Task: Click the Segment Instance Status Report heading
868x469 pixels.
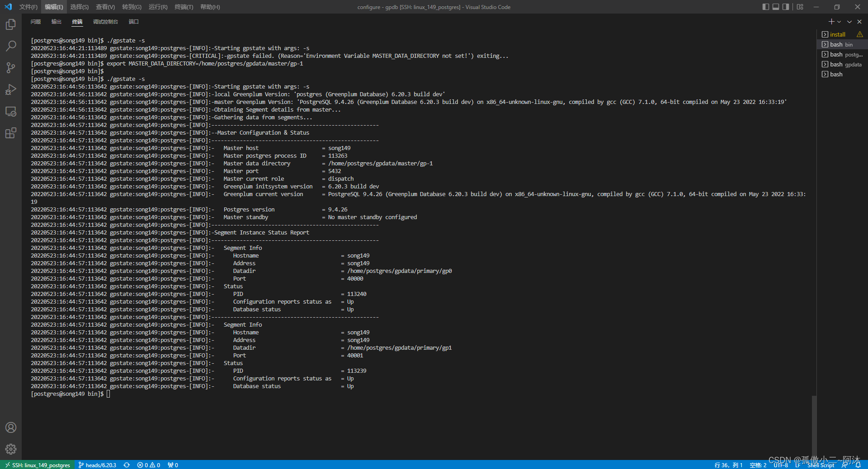Action: coord(262,233)
